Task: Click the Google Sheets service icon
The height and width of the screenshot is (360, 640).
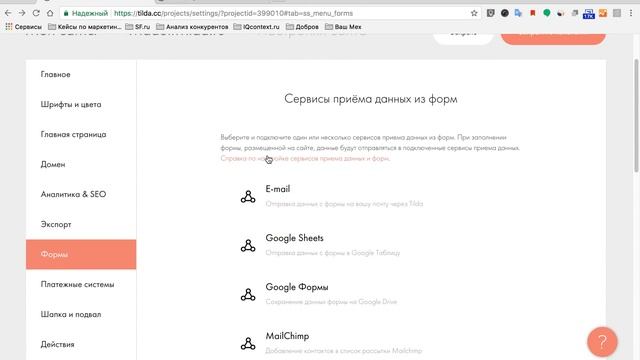Action: pos(248,245)
